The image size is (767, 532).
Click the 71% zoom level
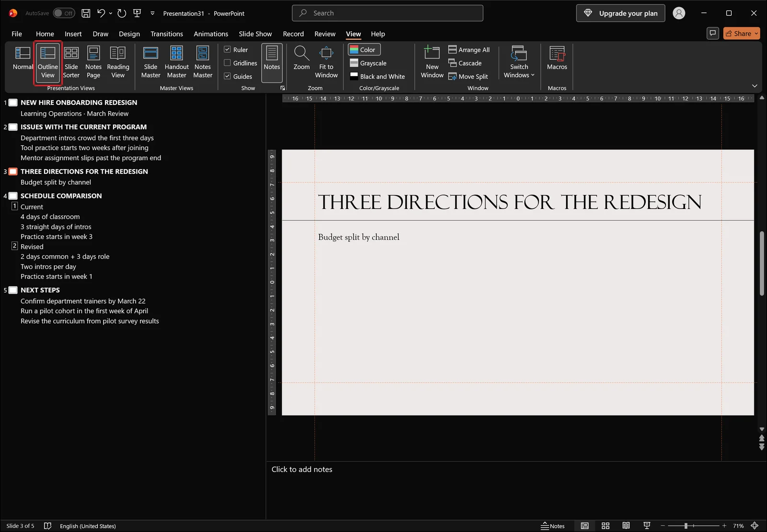[738, 526]
